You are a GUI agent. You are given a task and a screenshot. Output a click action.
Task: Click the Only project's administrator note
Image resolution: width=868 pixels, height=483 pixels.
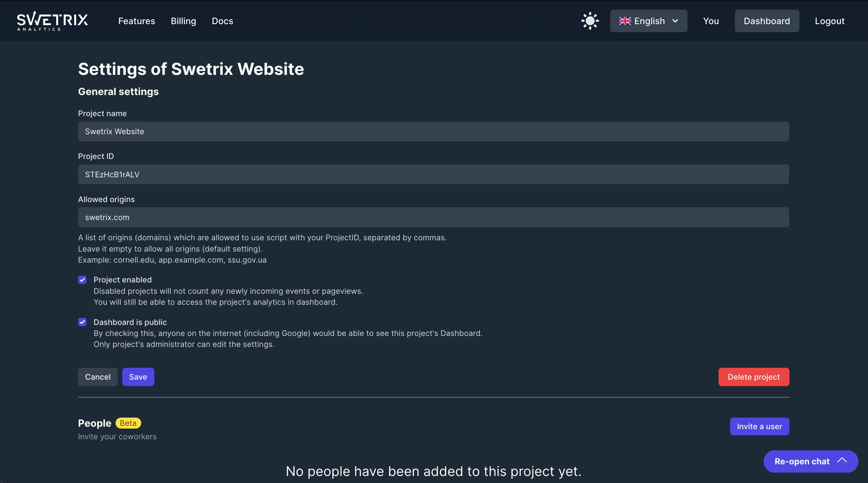[184, 344]
